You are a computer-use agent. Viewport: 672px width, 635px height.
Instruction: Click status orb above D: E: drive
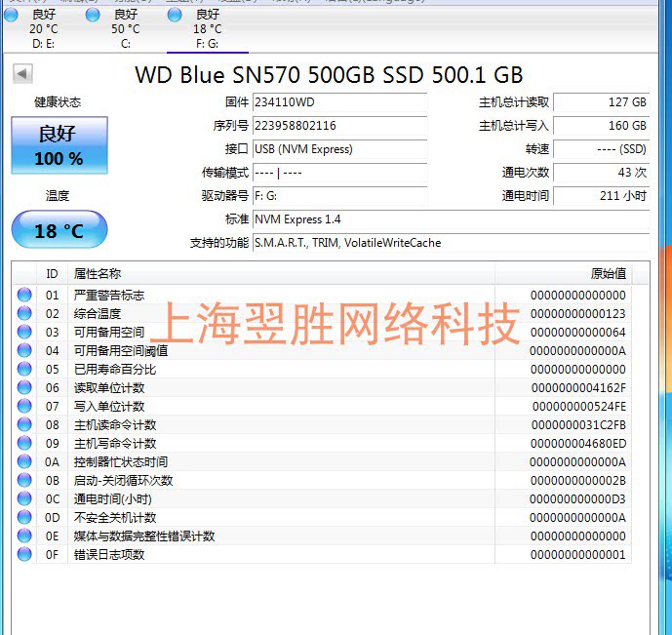tap(11, 15)
